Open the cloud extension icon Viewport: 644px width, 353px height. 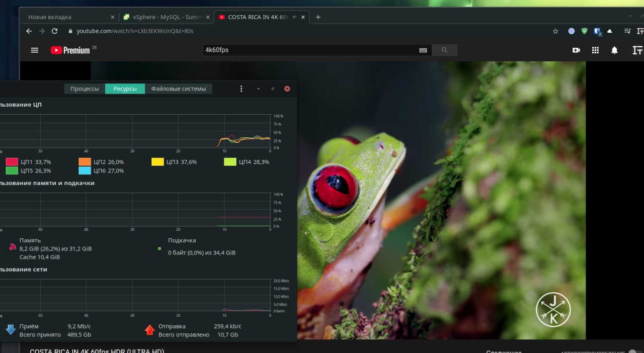pos(610,31)
